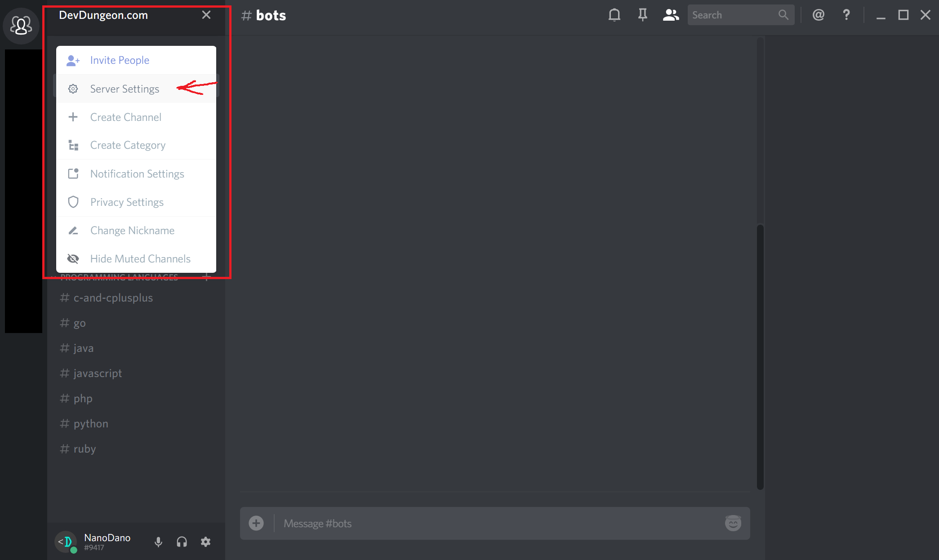Toggle Notification Settings for server
Screen dimensions: 939x560
tap(137, 174)
